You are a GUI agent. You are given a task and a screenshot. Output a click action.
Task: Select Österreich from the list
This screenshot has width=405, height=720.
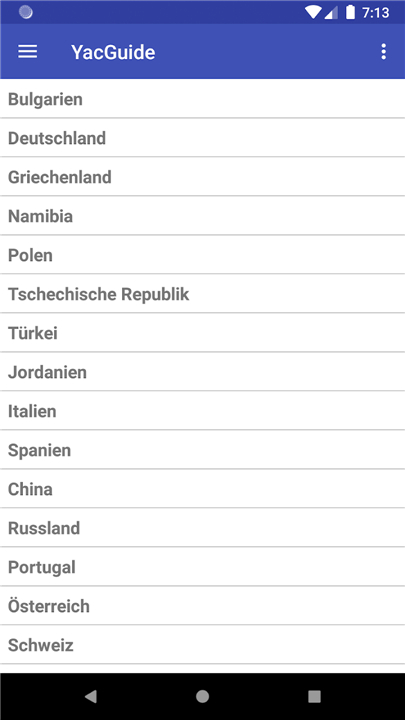pos(202,606)
